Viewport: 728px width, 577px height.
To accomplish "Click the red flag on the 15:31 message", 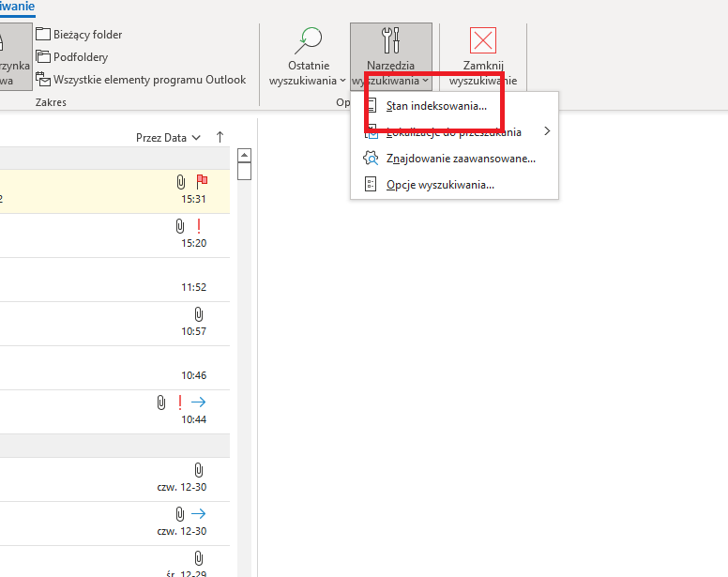I will point(202,181).
